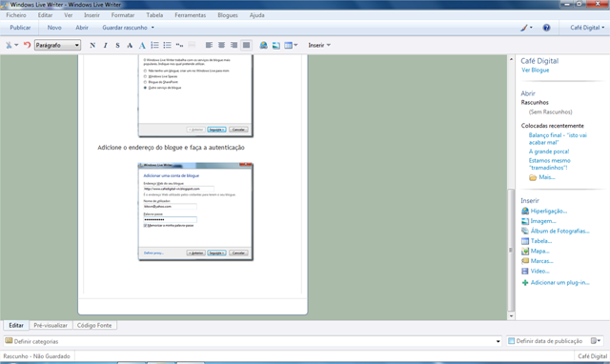Image resolution: width=610 pixels, height=364 pixels.
Task: Click the Álbum de Fotografias sidebar icon
Action: pyautogui.click(x=525, y=231)
